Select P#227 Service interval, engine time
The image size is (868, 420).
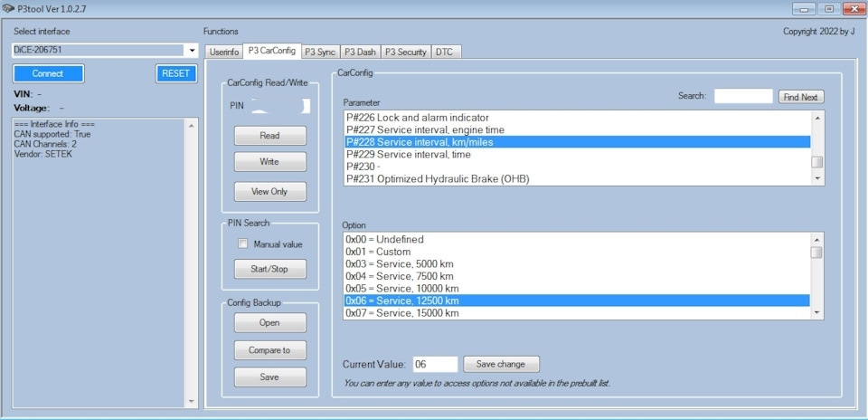coord(577,129)
